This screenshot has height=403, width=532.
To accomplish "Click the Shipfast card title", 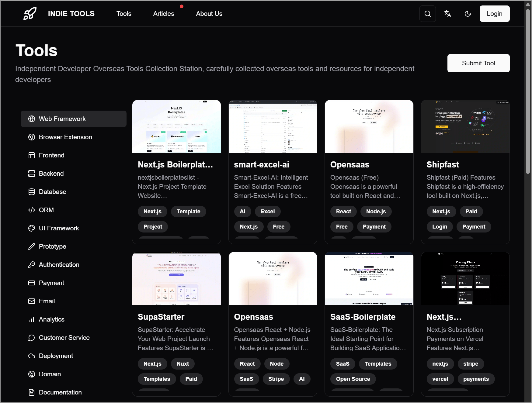I will point(443,165).
